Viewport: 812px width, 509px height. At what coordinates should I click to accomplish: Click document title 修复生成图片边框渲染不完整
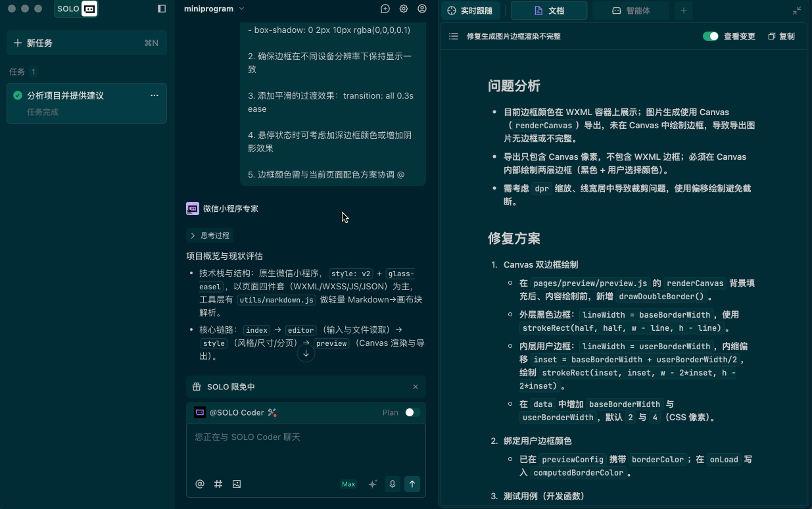coord(513,36)
